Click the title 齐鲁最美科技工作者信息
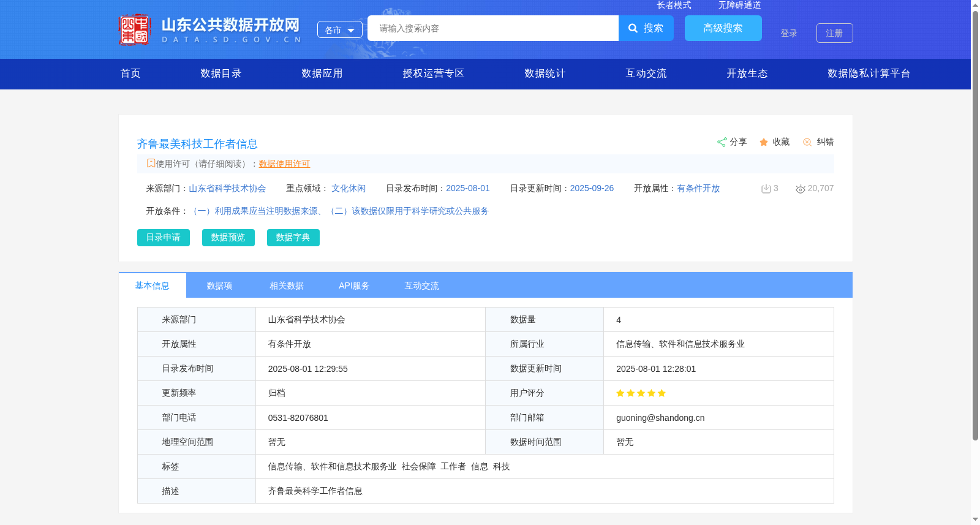The image size is (980, 525). [x=197, y=144]
